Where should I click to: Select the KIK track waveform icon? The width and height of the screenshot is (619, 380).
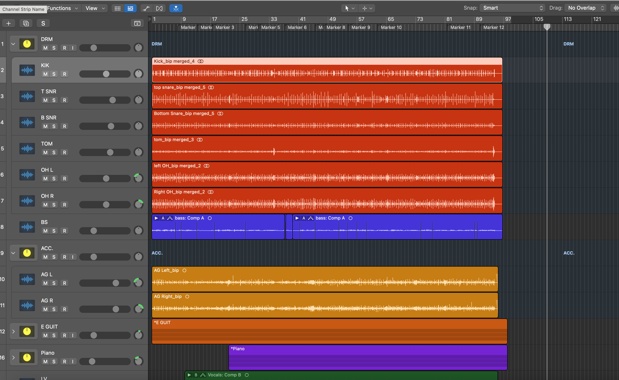click(x=27, y=70)
